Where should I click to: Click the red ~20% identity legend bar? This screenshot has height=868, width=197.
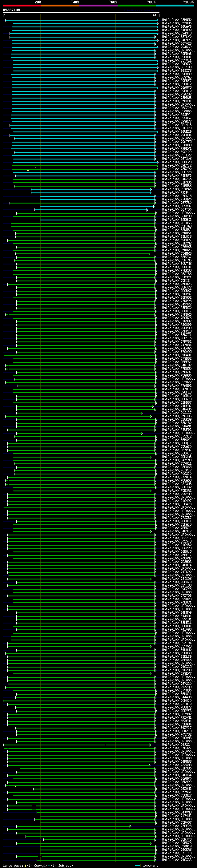click(22, 6)
